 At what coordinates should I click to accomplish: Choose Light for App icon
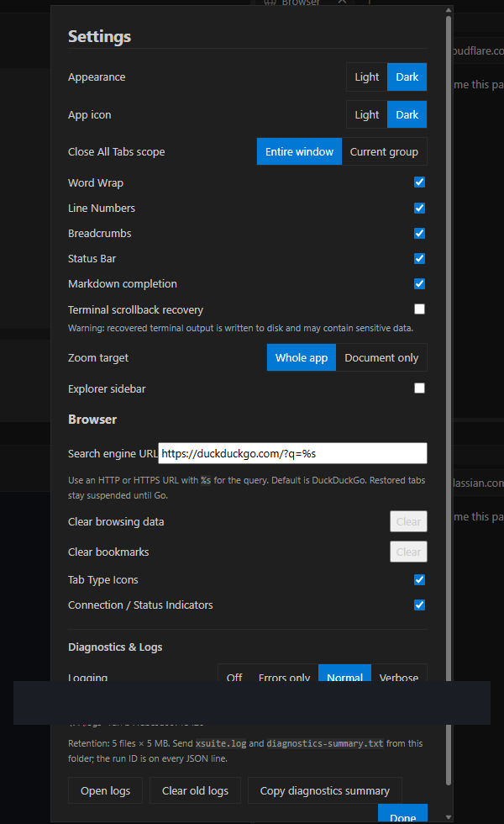366,114
